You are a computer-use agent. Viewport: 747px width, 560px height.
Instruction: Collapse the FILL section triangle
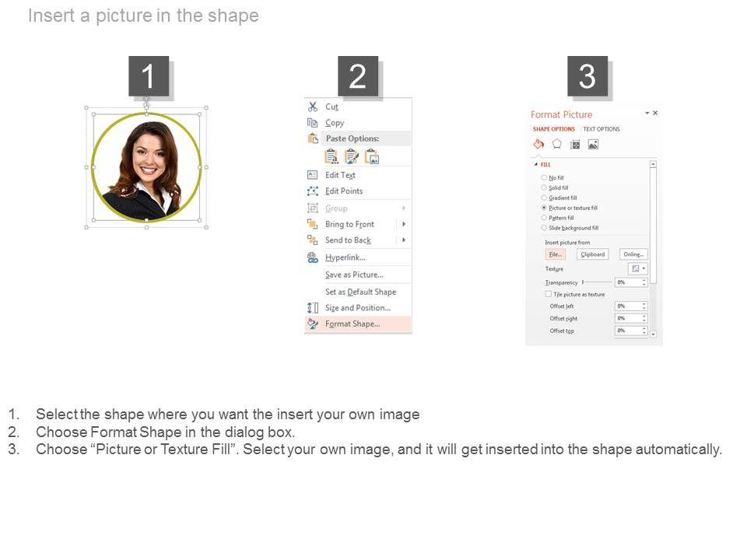[536, 164]
